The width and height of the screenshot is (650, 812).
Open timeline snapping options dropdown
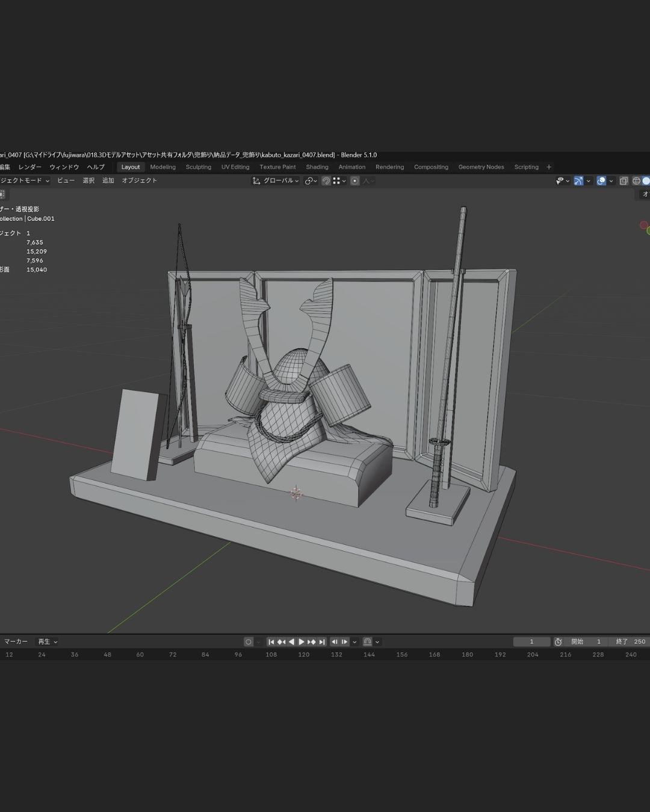coord(377,642)
